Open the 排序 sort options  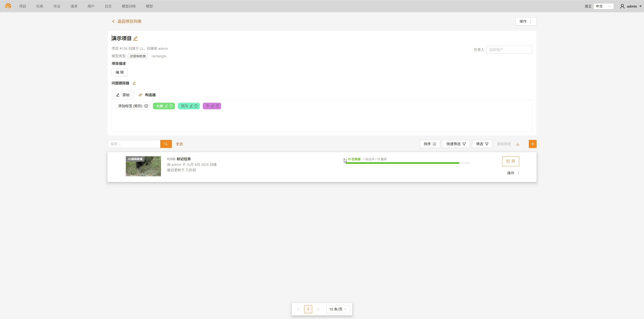(x=430, y=144)
